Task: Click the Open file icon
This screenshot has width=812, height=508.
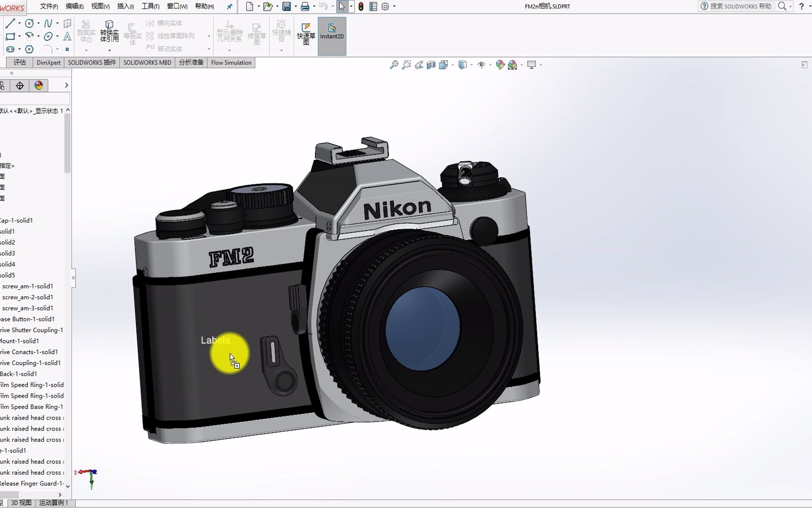Action: pos(267,7)
